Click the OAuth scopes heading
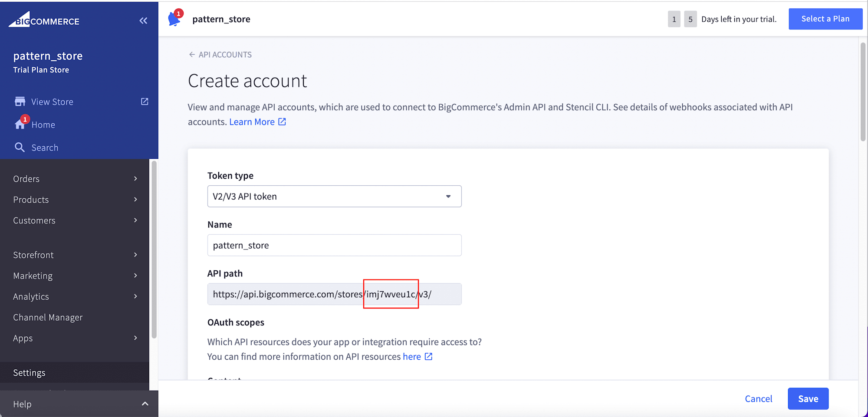 tap(236, 322)
